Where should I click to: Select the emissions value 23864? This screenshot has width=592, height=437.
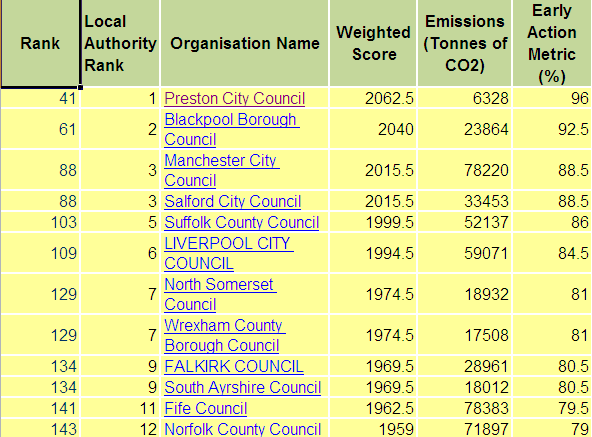coord(464,130)
